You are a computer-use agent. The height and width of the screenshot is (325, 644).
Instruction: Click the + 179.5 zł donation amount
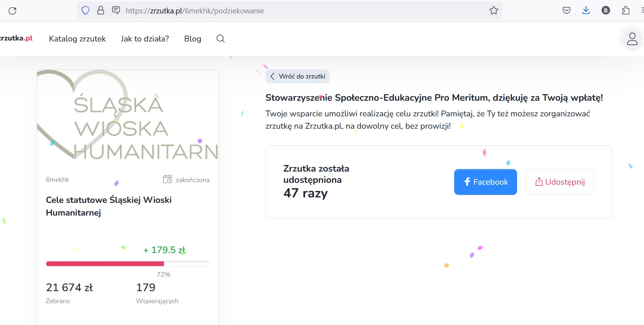pyautogui.click(x=164, y=250)
